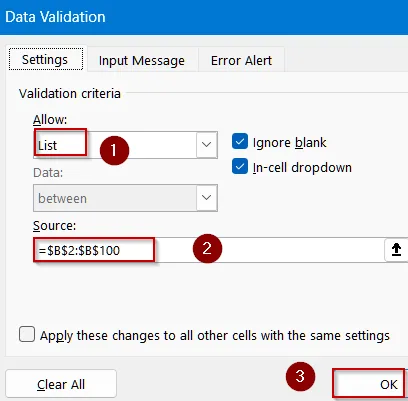
Task: Open the Allow dropdown arrow
Action: (207, 145)
